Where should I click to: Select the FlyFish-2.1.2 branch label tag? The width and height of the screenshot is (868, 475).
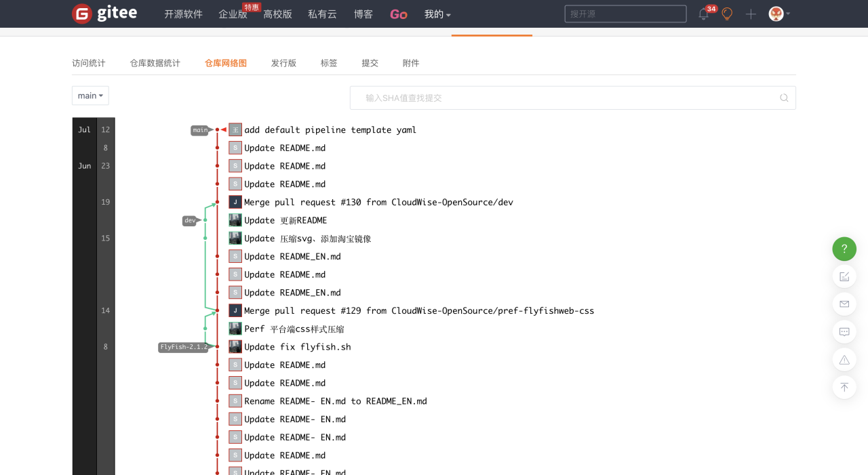(x=183, y=347)
